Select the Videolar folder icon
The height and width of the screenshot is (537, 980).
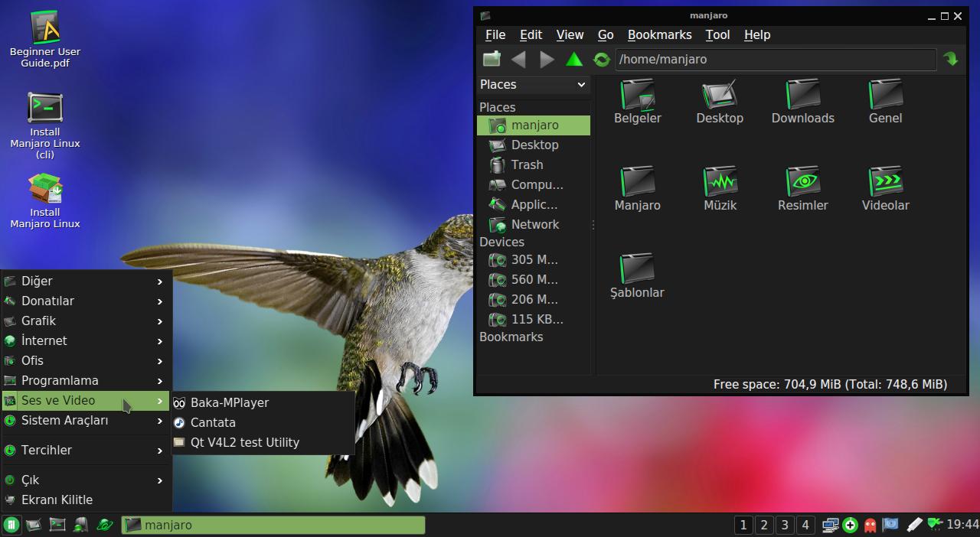886,189
